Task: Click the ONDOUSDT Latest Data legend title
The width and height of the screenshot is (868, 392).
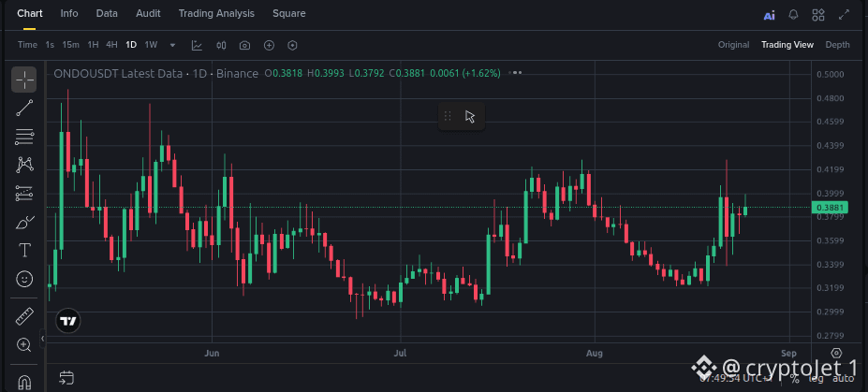Action: (117, 73)
